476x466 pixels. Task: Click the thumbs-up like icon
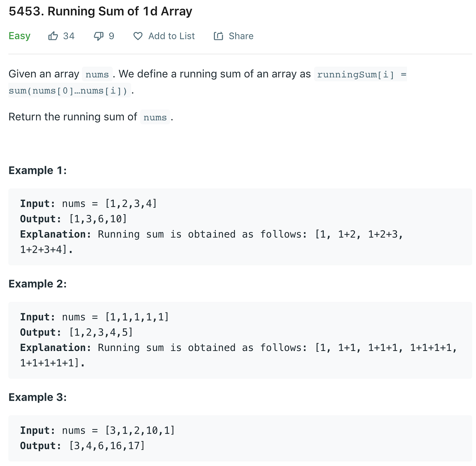coord(53,36)
